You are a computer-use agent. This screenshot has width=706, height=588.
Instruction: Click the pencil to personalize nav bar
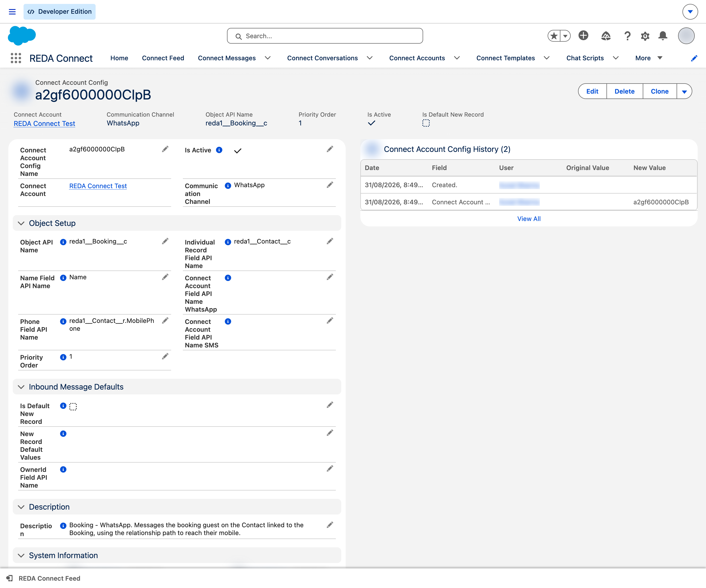click(x=694, y=59)
